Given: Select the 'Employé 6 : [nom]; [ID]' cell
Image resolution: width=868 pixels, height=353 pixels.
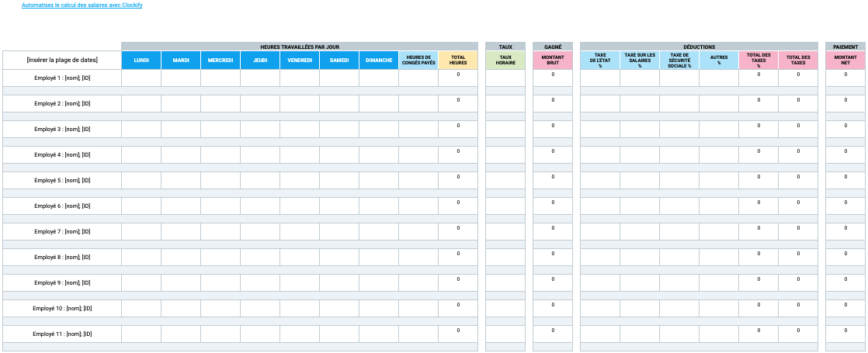Looking at the screenshot, I should click(x=62, y=206).
